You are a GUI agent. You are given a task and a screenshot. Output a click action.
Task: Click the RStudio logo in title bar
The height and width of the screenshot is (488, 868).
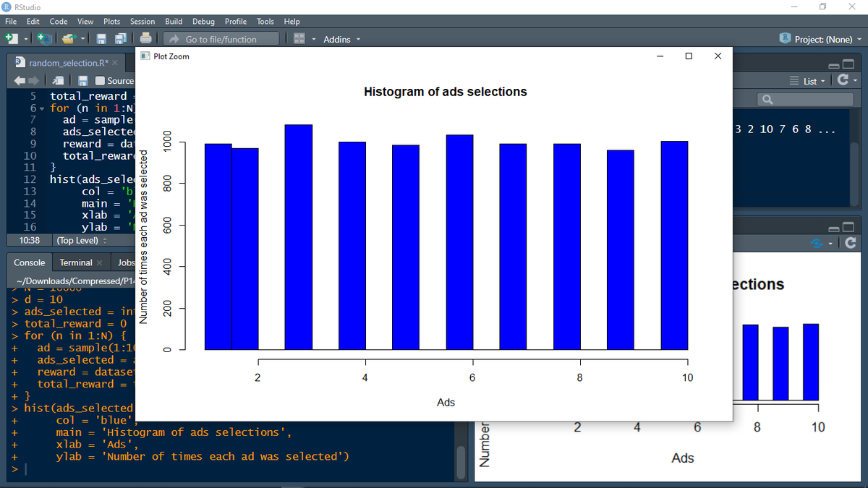8,7
